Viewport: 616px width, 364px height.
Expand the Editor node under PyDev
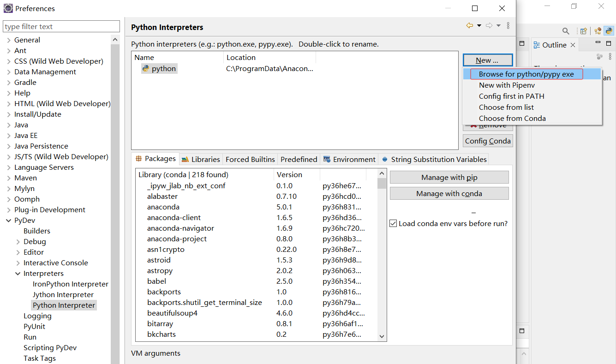(x=18, y=252)
